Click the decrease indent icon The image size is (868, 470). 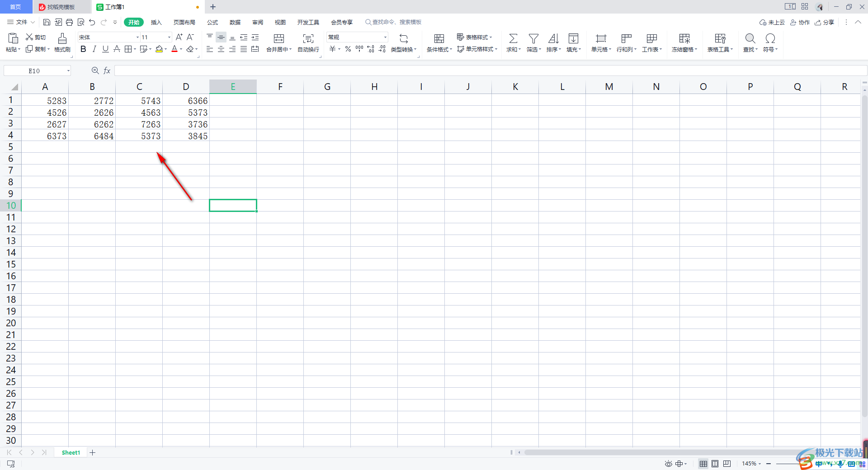pos(244,37)
